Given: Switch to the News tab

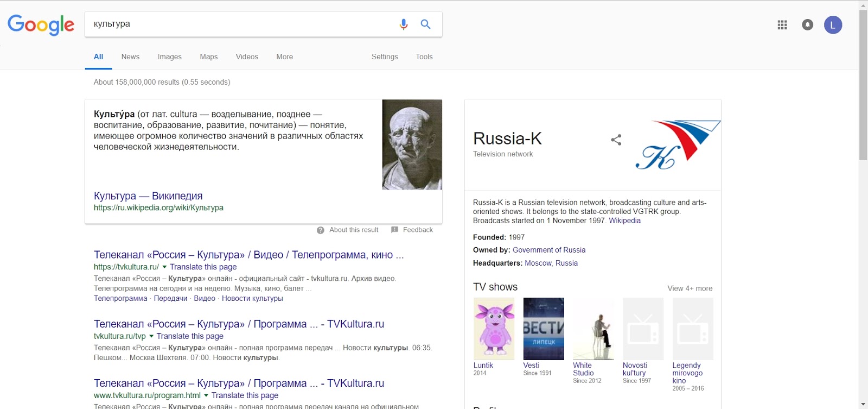Looking at the screenshot, I should 130,56.
